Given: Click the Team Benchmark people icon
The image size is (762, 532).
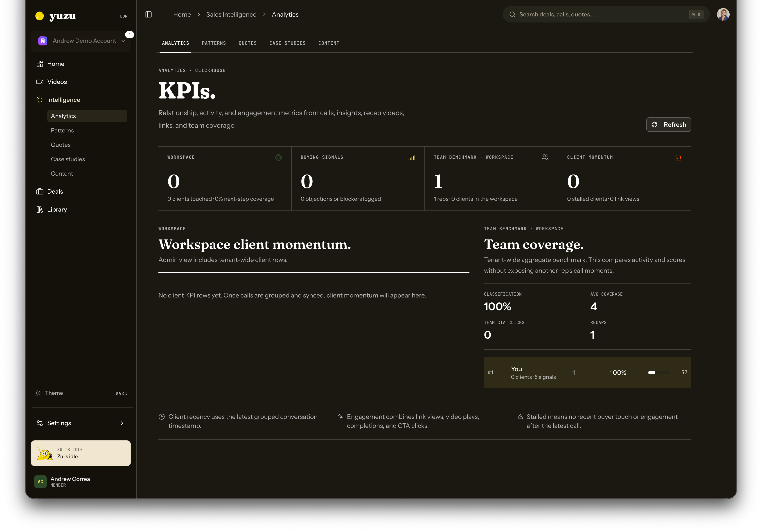Looking at the screenshot, I should coord(545,158).
